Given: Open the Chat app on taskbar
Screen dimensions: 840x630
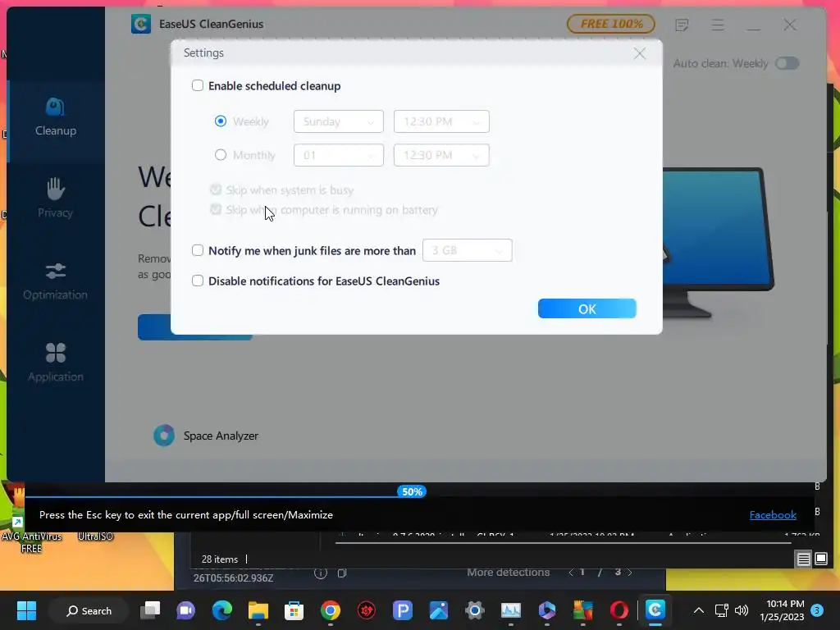Looking at the screenshot, I should [x=186, y=610].
